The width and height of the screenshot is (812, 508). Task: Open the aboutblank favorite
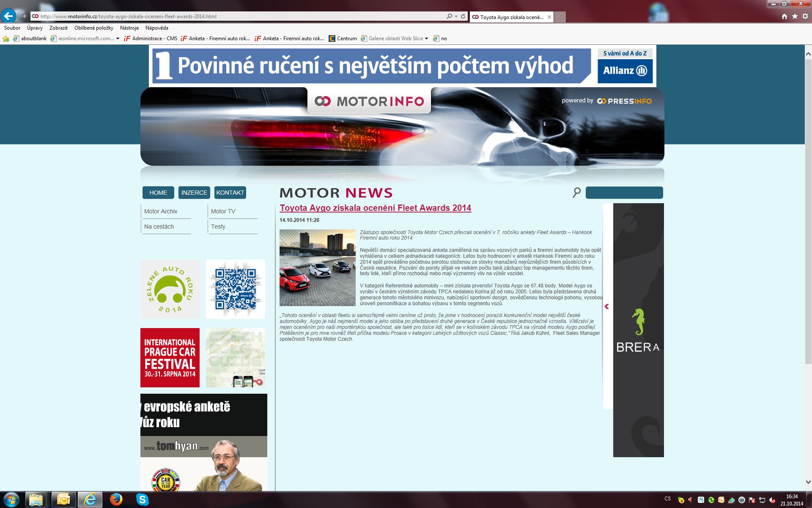30,39
